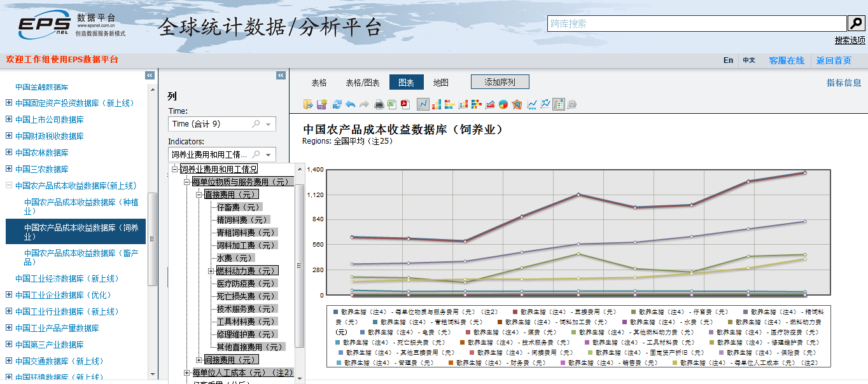This screenshot has height=384, width=868.
Task: Expand 中国固定资产投资数据库 in left tree
Action: [8, 102]
